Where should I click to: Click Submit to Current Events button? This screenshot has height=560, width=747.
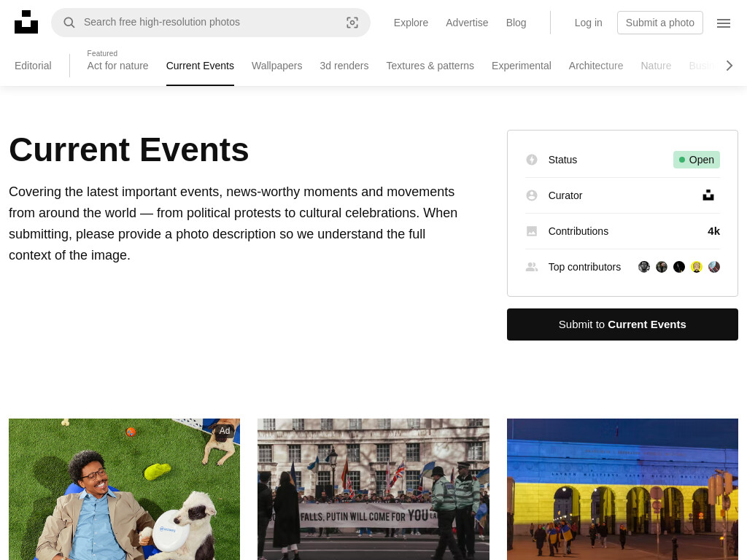[x=622, y=324]
